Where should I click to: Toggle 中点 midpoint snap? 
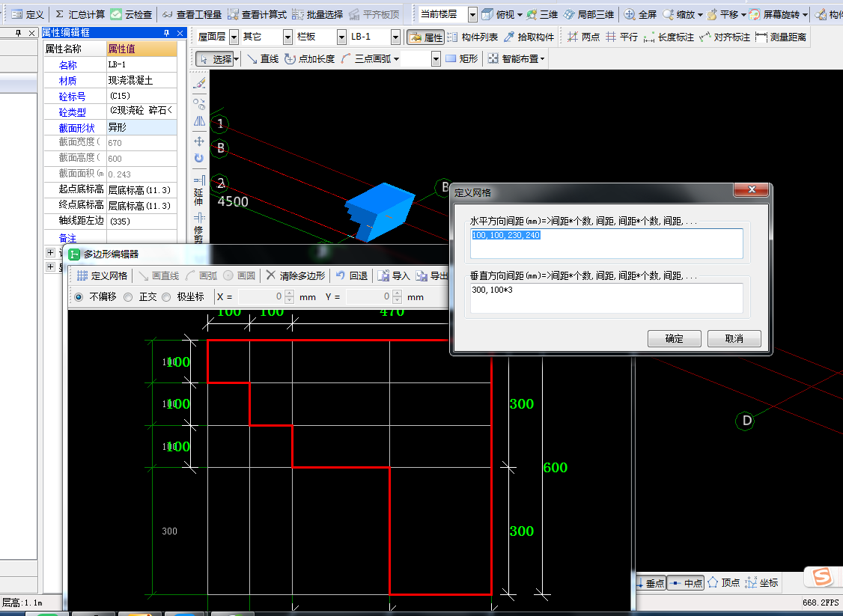point(686,583)
